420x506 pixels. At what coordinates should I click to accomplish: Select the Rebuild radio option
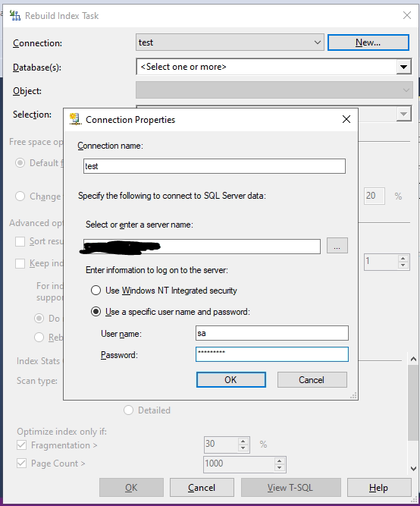39,338
